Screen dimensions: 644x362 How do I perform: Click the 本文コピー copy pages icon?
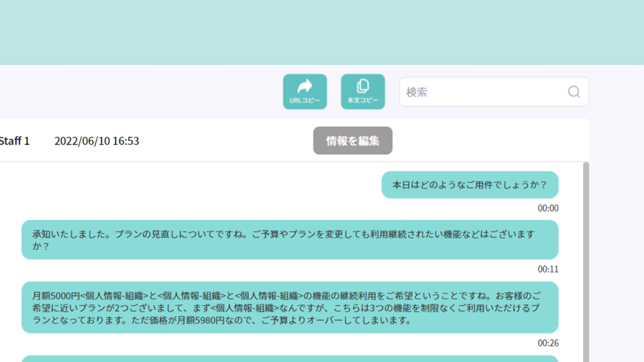tap(363, 86)
